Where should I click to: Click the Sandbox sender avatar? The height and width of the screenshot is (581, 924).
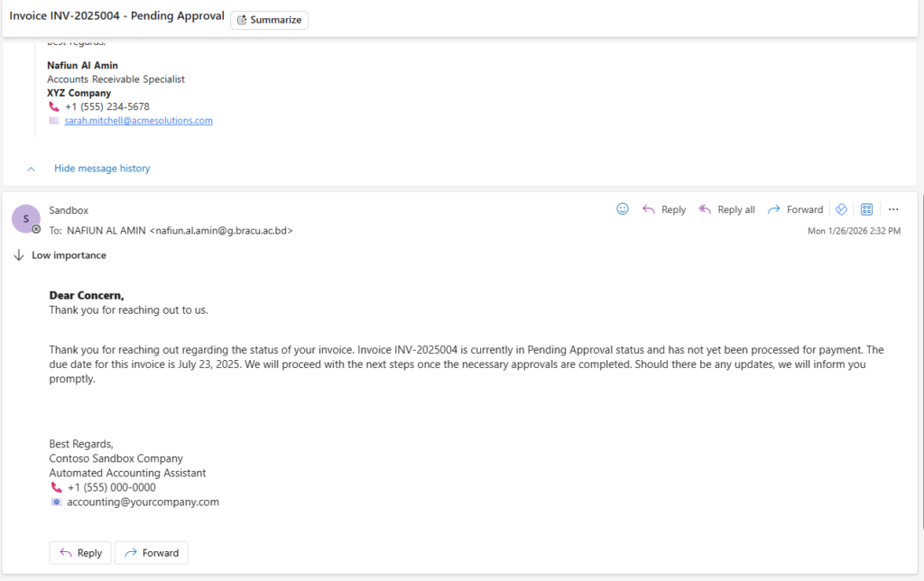tap(25, 218)
